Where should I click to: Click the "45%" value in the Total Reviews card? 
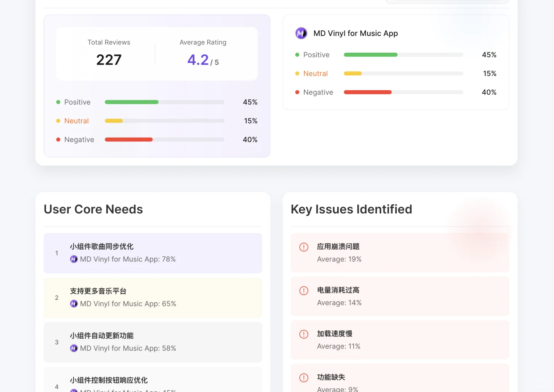[250, 102]
